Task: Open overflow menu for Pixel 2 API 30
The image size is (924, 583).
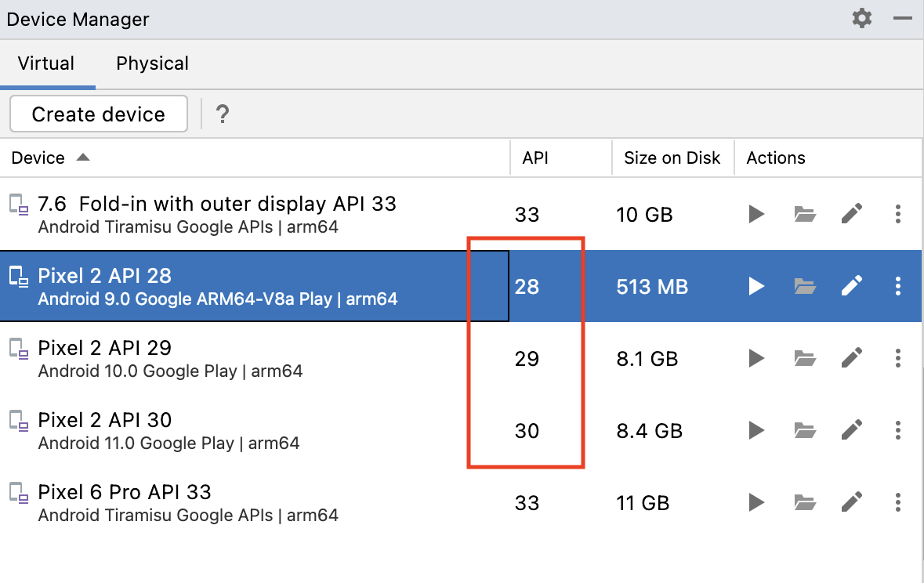Action: [898, 430]
